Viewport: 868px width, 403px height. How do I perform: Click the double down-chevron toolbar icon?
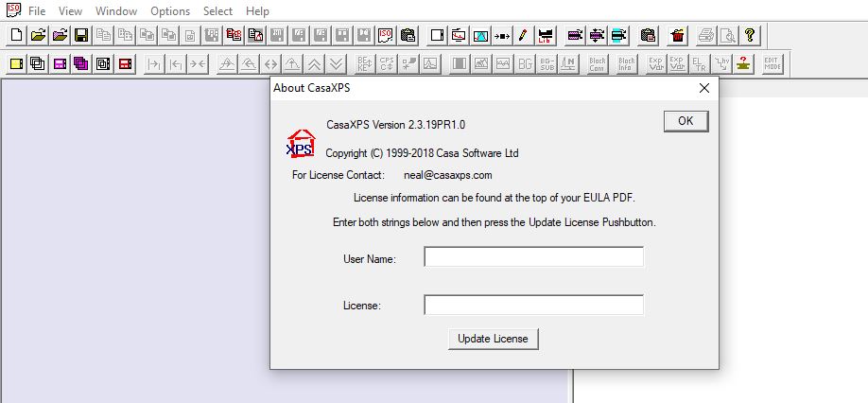pos(336,63)
